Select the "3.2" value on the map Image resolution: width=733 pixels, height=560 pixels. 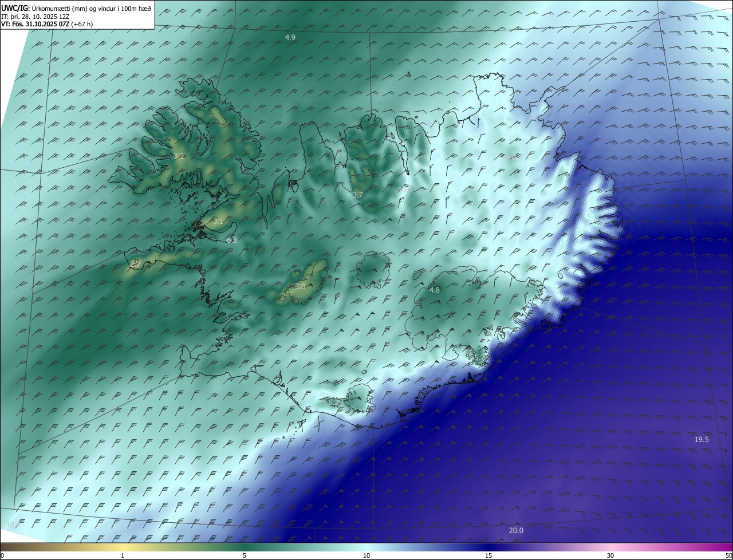(179, 156)
